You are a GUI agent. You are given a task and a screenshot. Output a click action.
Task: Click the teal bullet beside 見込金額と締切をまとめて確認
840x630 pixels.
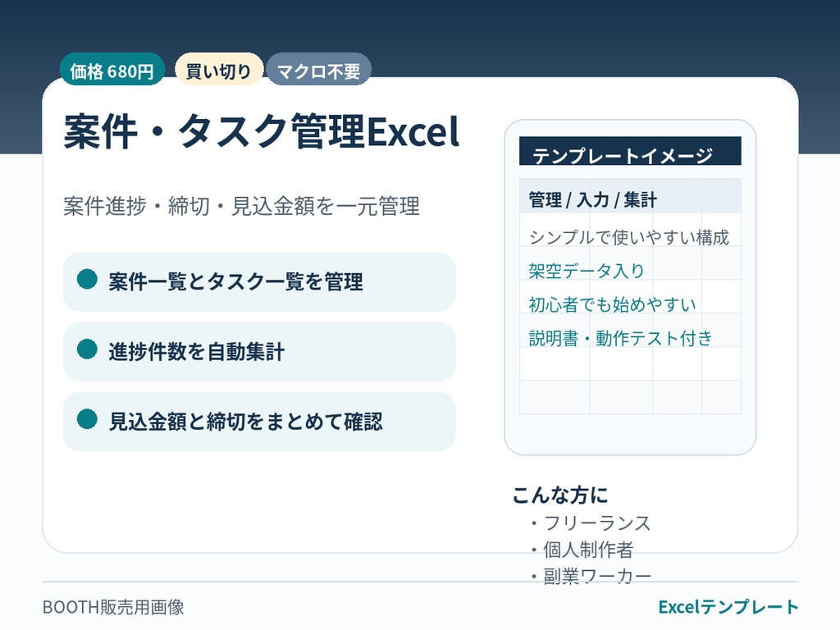pos(87,419)
